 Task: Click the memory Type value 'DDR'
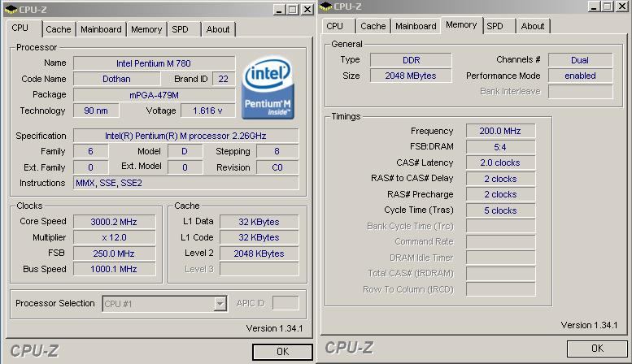(x=411, y=60)
